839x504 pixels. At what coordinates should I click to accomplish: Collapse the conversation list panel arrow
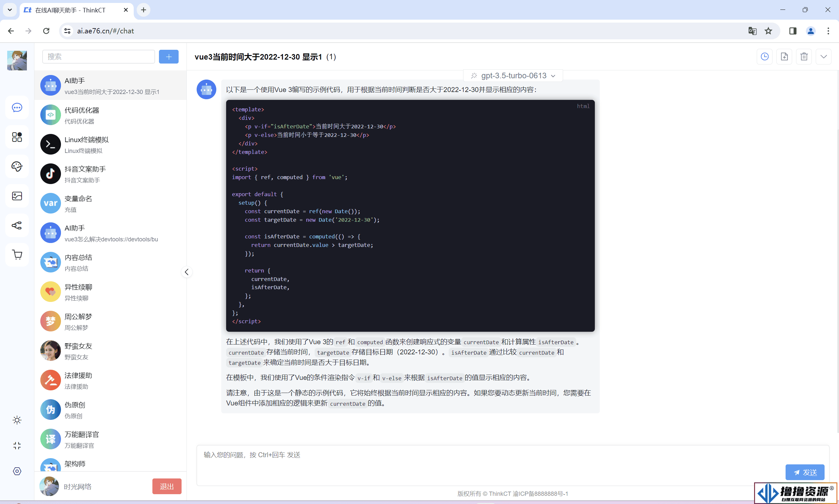(x=186, y=272)
